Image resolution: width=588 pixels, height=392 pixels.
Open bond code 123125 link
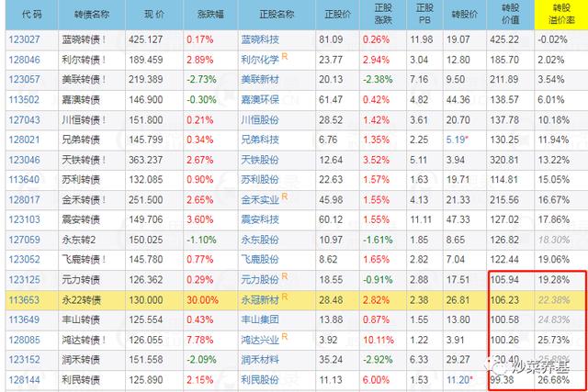point(25,280)
